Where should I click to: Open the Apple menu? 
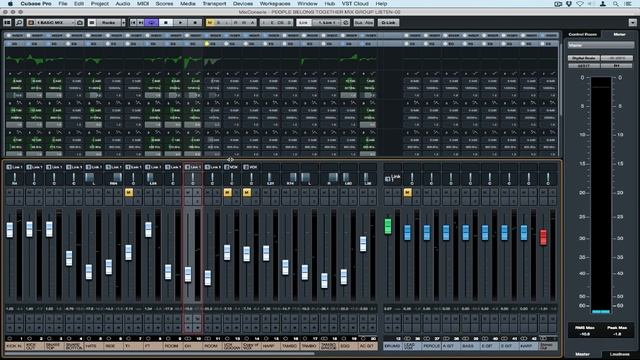pos(10,4)
